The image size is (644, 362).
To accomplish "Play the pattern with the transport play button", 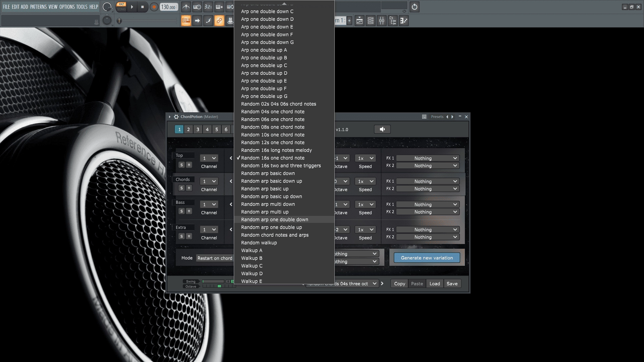I will pos(132,7).
